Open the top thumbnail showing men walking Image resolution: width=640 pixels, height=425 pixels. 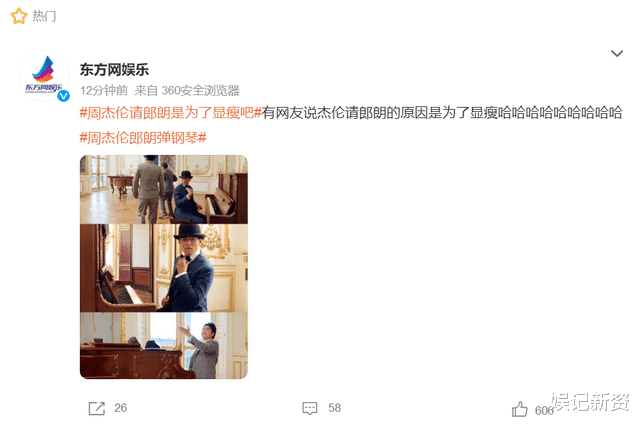click(164, 189)
